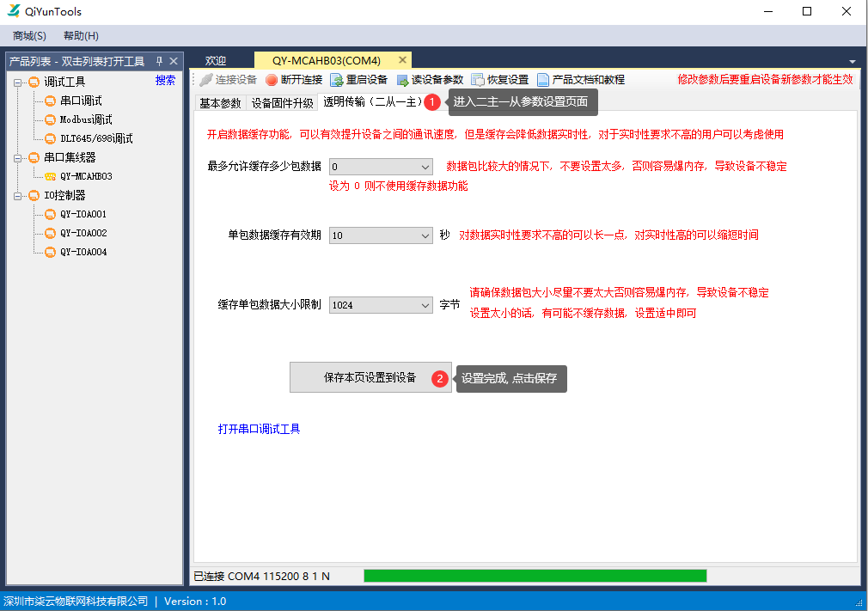This screenshot has width=868, height=611.
Task: Open the 最多允许缓存多少包数据 dropdown
Action: pos(425,167)
